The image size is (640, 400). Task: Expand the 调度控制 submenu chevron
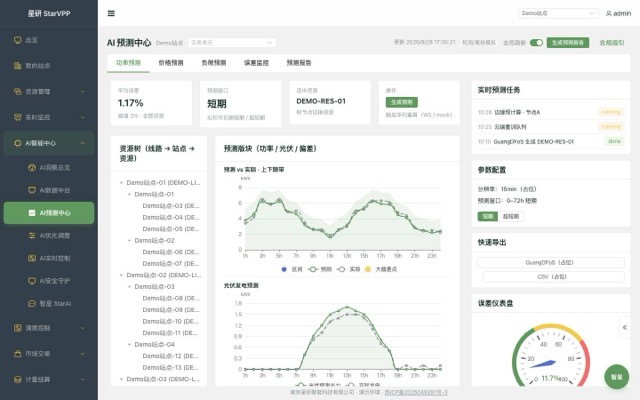click(x=83, y=328)
